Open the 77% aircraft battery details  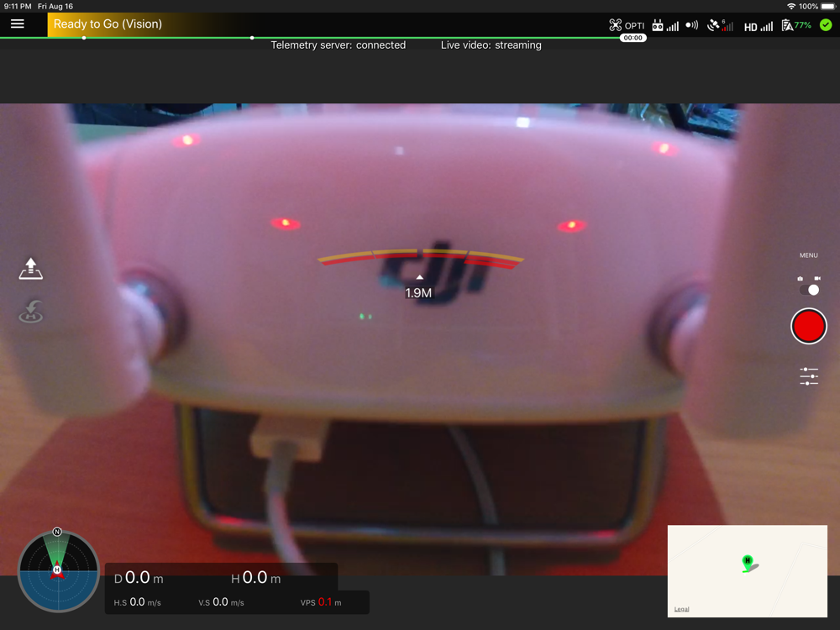click(x=796, y=25)
